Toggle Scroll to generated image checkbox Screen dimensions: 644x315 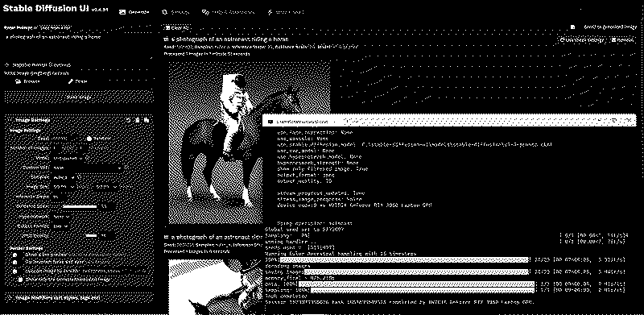[572, 27]
